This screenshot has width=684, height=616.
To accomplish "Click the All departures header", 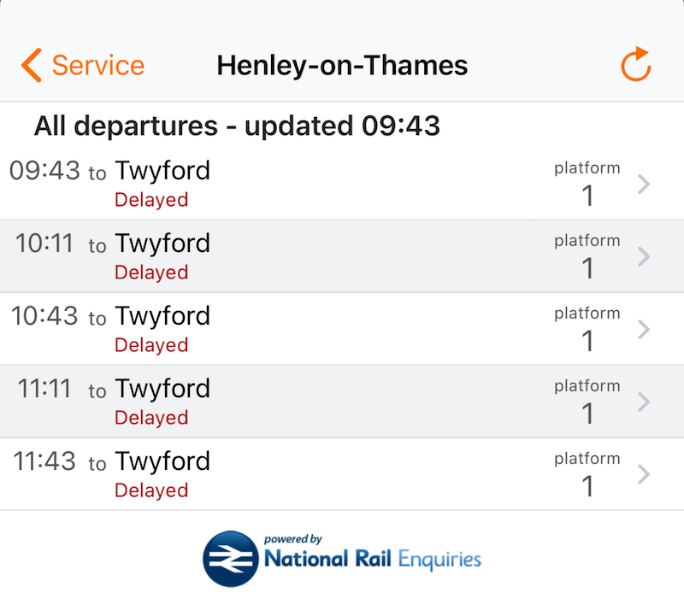I will 237,126.
